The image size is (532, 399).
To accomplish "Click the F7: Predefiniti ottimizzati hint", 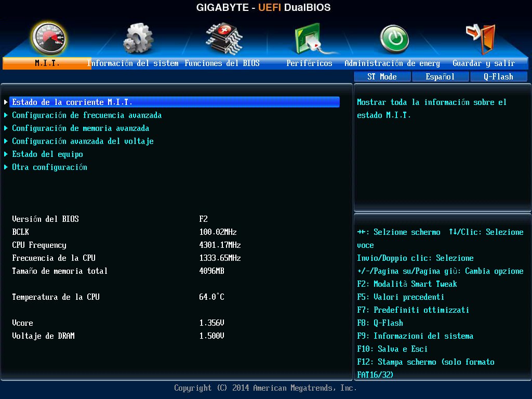I will click(413, 310).
